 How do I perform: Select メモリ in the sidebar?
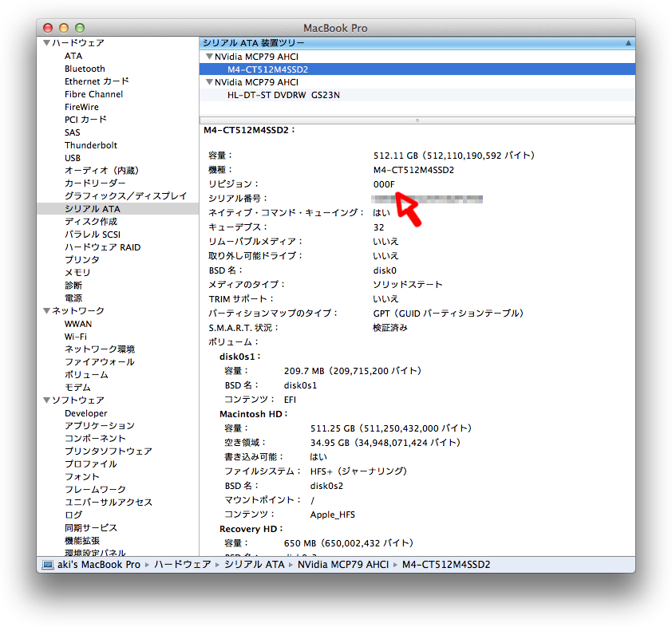pos(77,272)
